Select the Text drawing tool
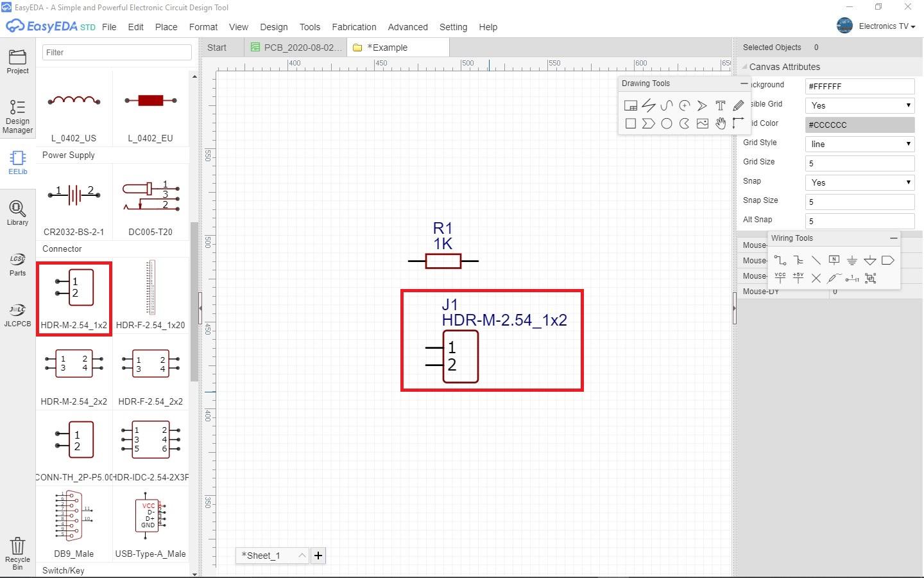This screenshot has height=578, width=924. (721, 105)
